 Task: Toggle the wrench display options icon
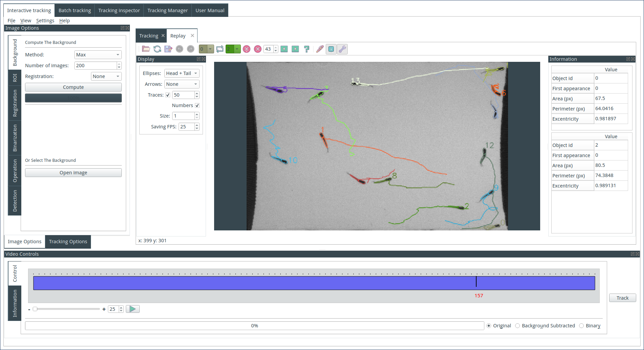(x=342, y=49)
